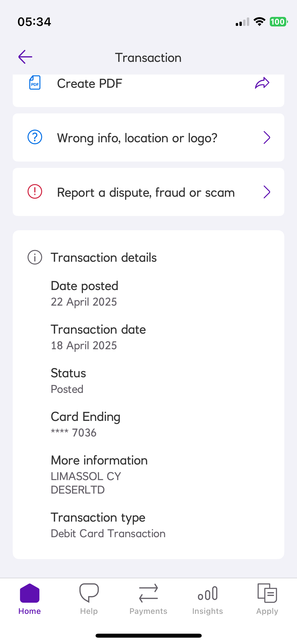Tap the Transaction details info icon
297x644 pixels.
[x=35, y=257]
